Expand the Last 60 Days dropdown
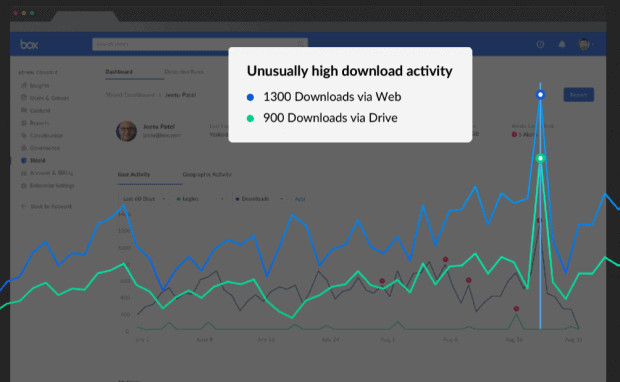 click(x=143, y=199)
